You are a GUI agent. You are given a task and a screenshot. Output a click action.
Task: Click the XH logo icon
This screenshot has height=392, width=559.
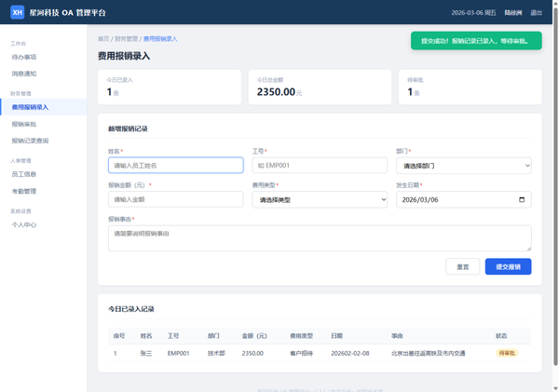coord(18,12)
